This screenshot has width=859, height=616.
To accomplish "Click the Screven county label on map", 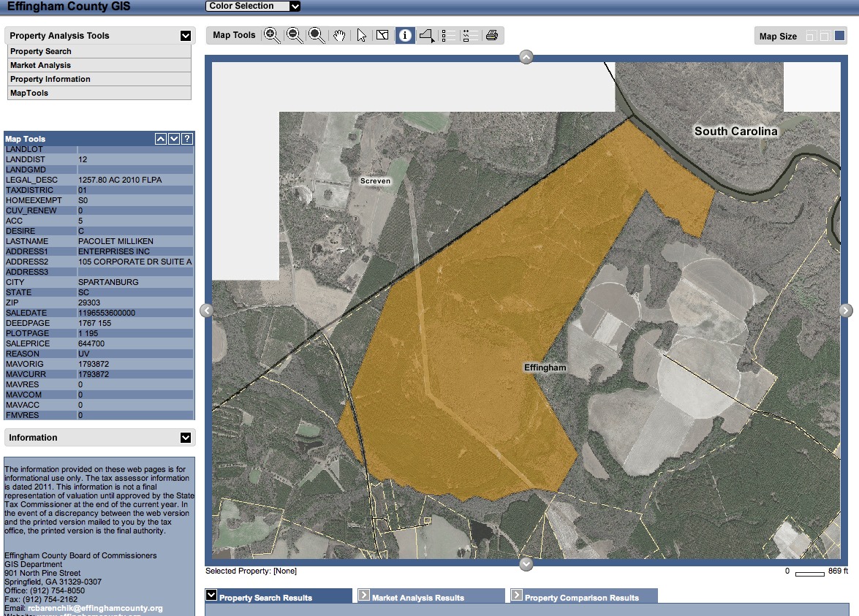I will pos(375,180).
